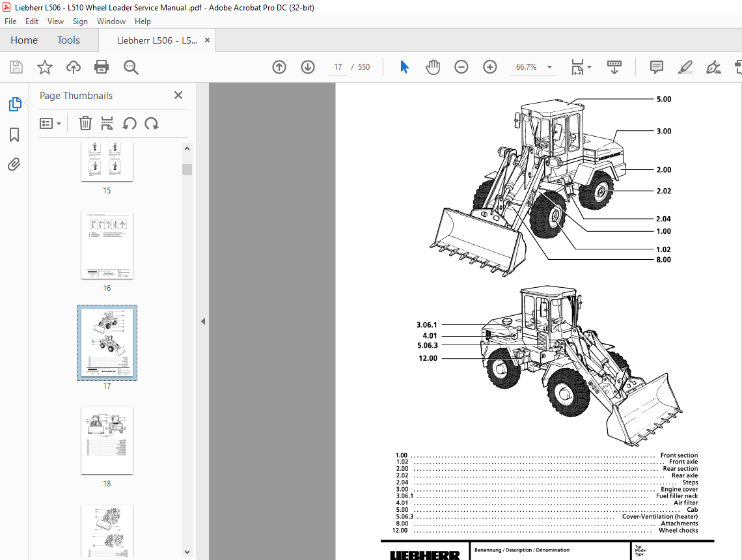Select the highlight text tool
Viewport: 742px width, 560px height.
pyautogui.click(x=685, y=67)
